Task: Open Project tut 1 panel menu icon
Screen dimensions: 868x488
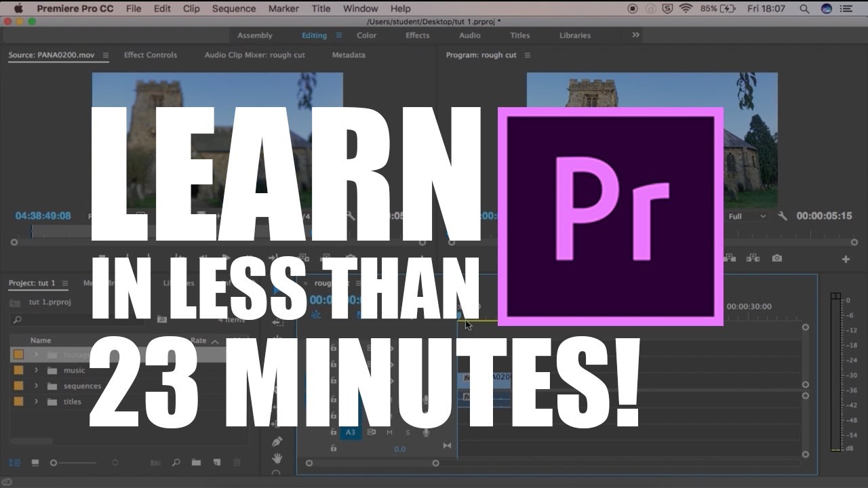Action: pos(65,283)
